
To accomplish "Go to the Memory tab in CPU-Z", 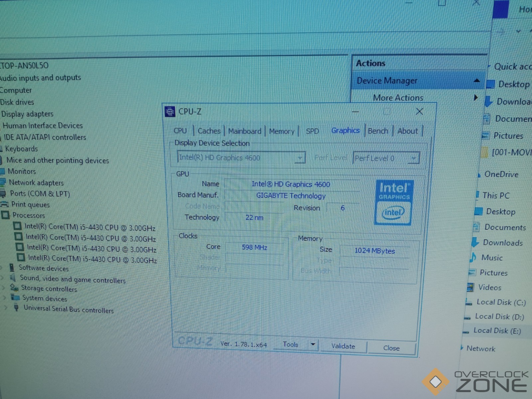I will [282, 131].
